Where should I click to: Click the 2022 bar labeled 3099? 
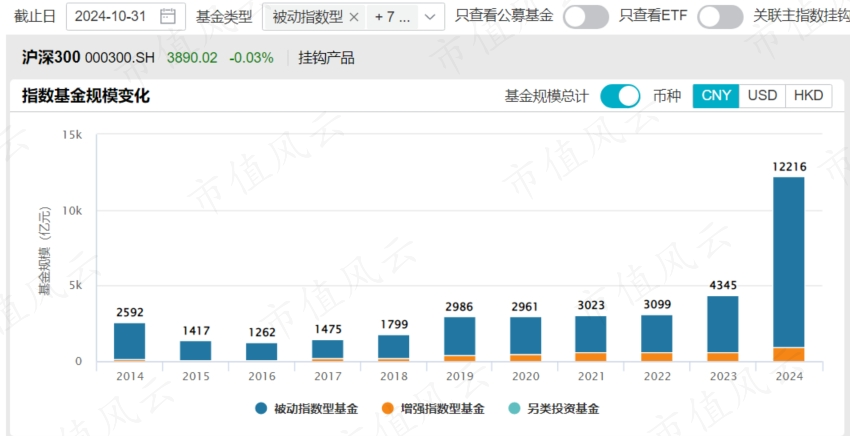pyautogui.click(x=656, y=338)
